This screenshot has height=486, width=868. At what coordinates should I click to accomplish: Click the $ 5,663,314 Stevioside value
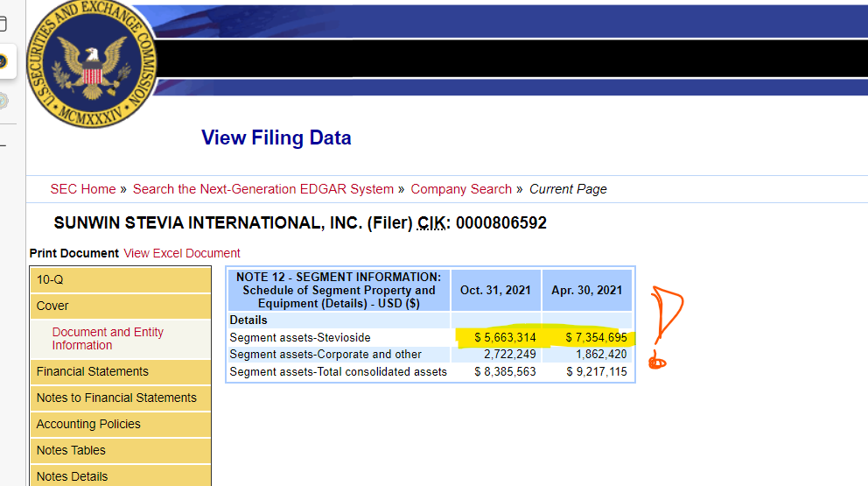point(505,337)
